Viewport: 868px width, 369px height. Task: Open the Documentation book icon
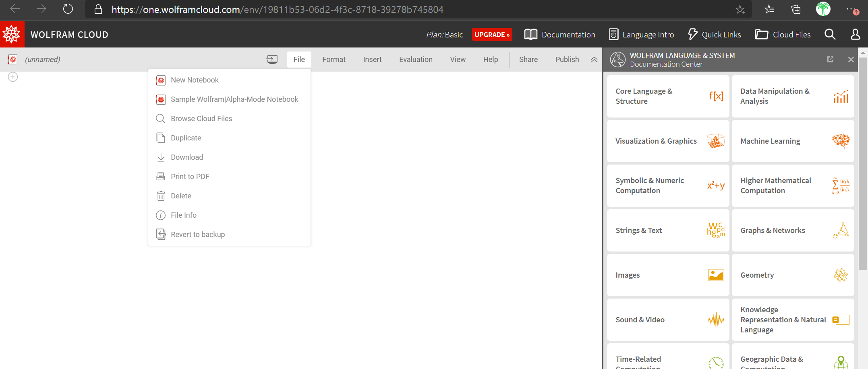(x=530, y=35)
